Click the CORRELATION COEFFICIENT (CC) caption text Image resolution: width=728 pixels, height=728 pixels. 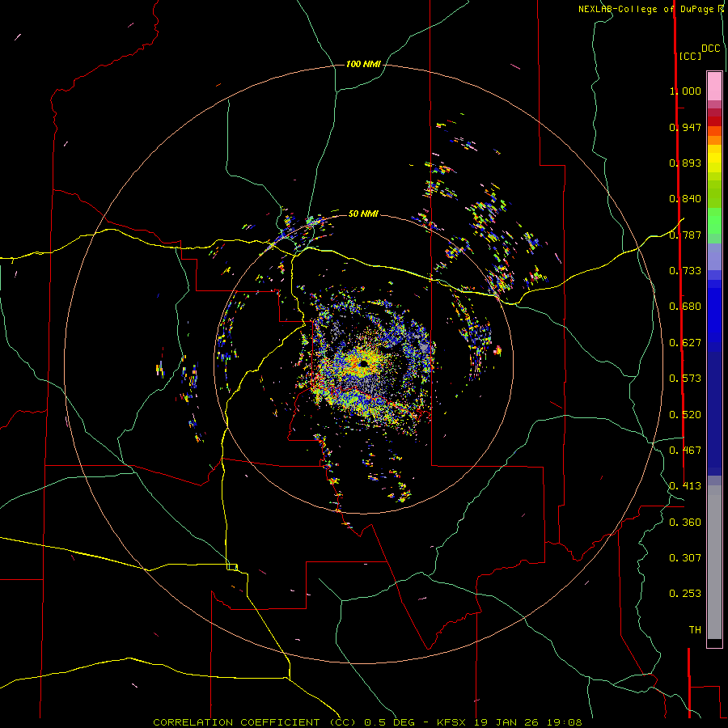coord(255,722)
